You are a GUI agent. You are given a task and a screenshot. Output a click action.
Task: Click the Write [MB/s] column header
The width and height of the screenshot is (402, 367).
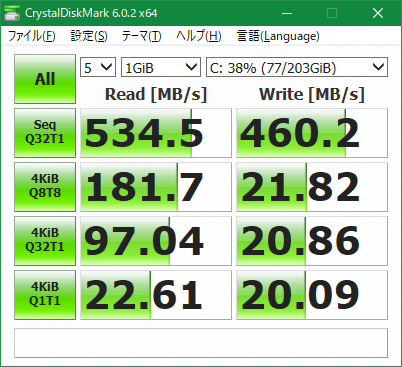tap(312, 94)
